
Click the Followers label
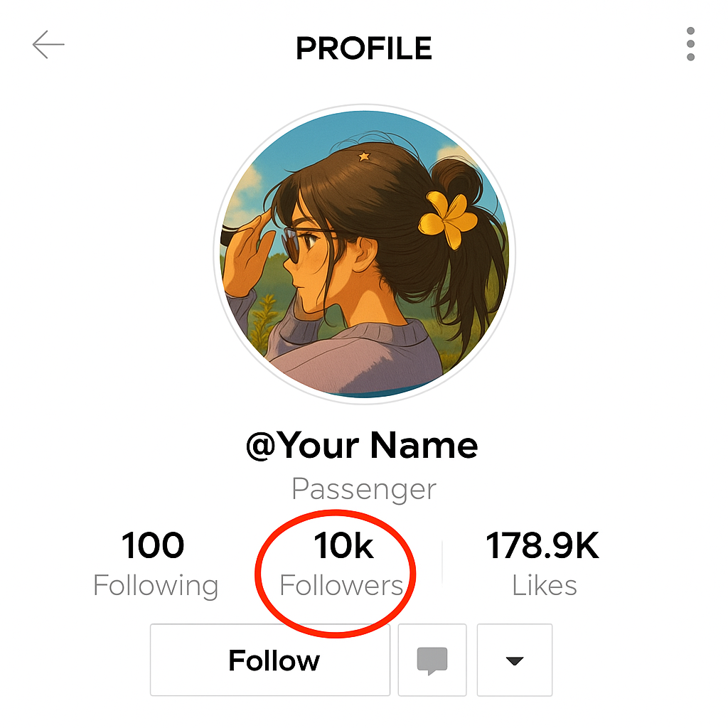341,585
